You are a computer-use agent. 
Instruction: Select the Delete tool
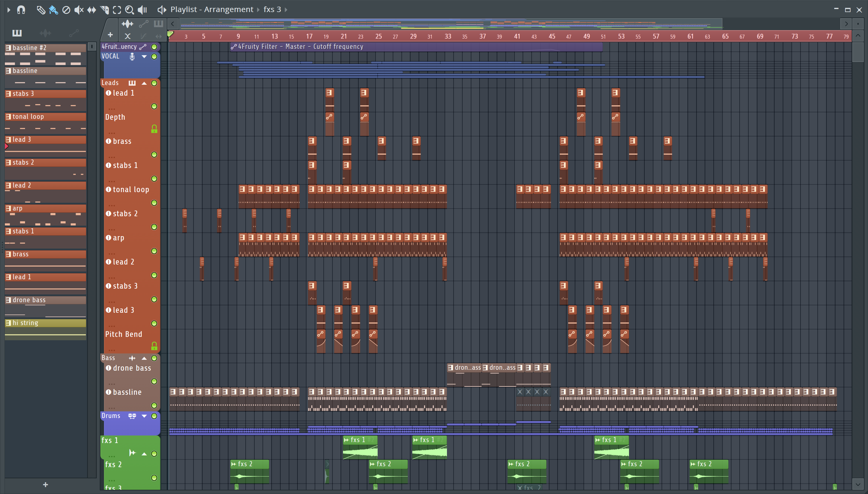(x=66, y=10)
